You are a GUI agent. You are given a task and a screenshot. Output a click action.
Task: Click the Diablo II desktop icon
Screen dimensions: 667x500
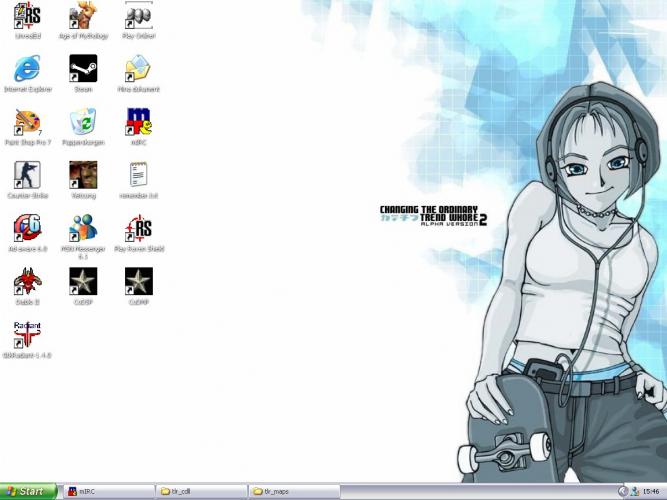click(x=27, y=282)
